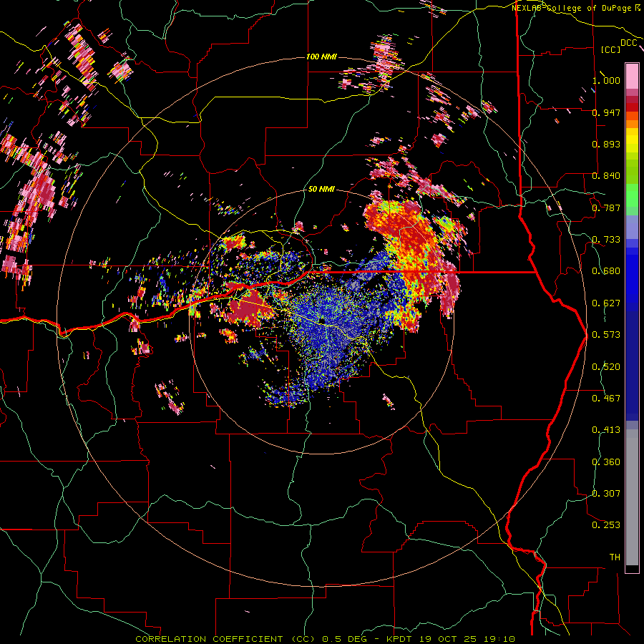Click the Correlation Coefficient KPDT caption text
This screenshot has height=644, width=644.
pyautogui.click(x=326, y=639)
